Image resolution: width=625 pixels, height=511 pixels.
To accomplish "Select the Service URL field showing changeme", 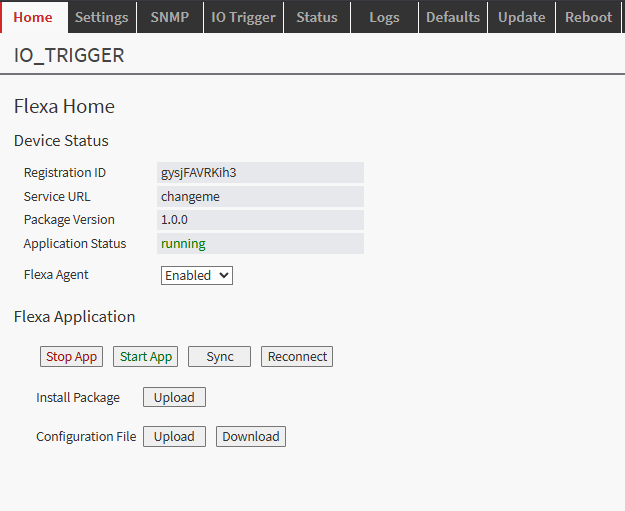I will tap(260, 197).
